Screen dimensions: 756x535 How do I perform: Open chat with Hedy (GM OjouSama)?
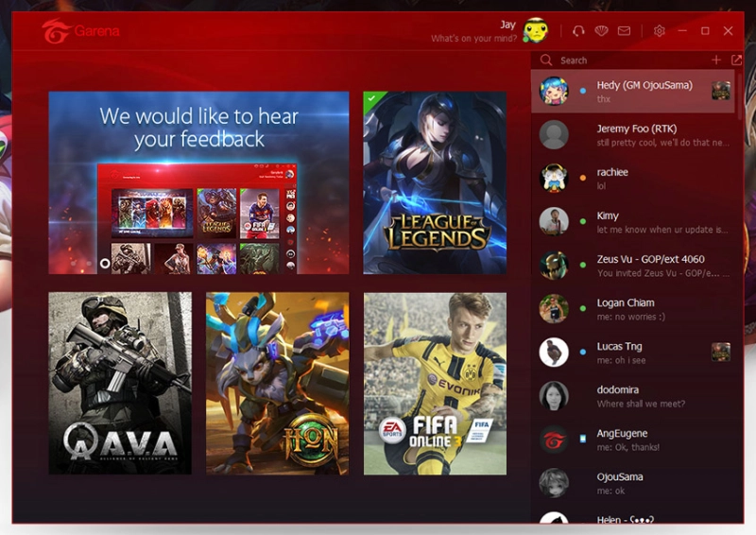pos(633,91)
